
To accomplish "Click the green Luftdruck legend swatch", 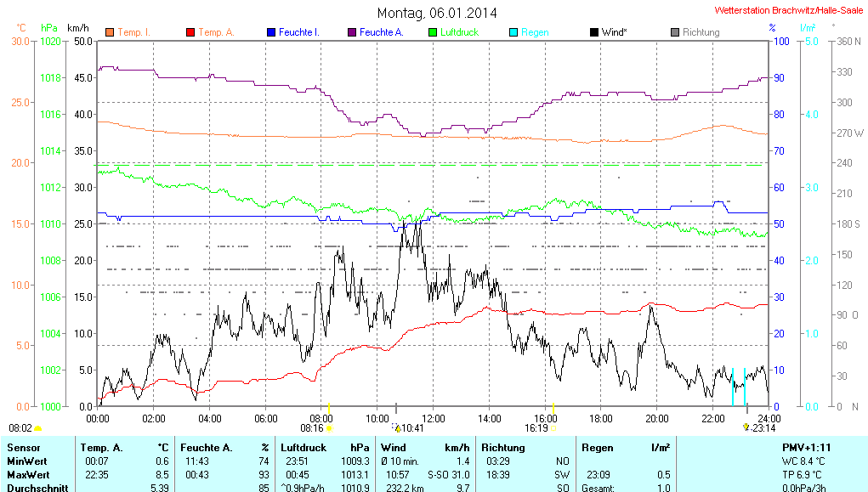I will (x=433, y=32).
